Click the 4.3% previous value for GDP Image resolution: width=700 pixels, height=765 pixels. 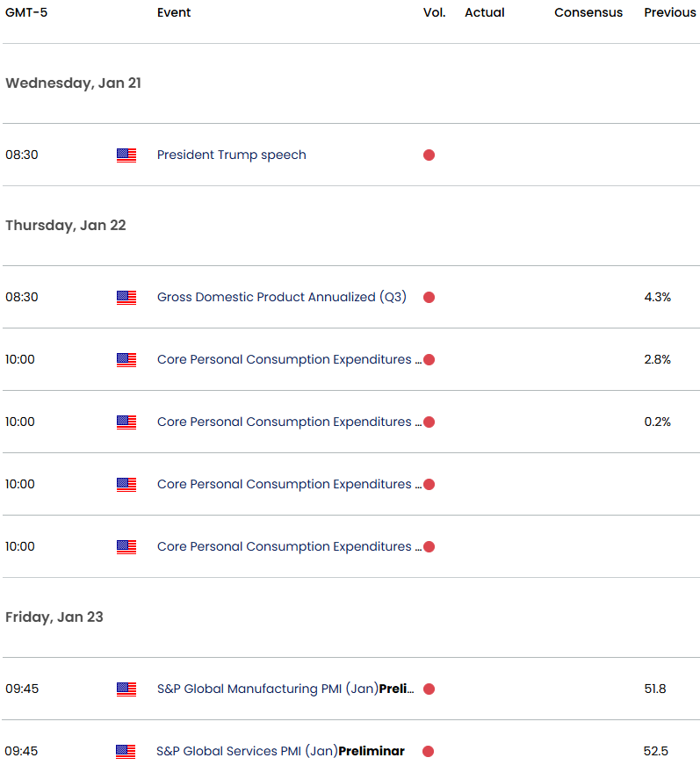click(x=657, y=298)
